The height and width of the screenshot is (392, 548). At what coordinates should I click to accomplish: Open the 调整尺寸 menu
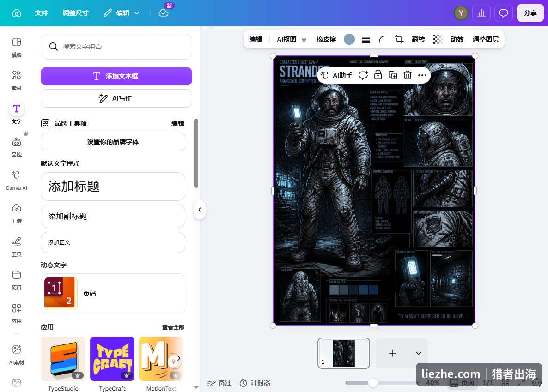[75, 13]
